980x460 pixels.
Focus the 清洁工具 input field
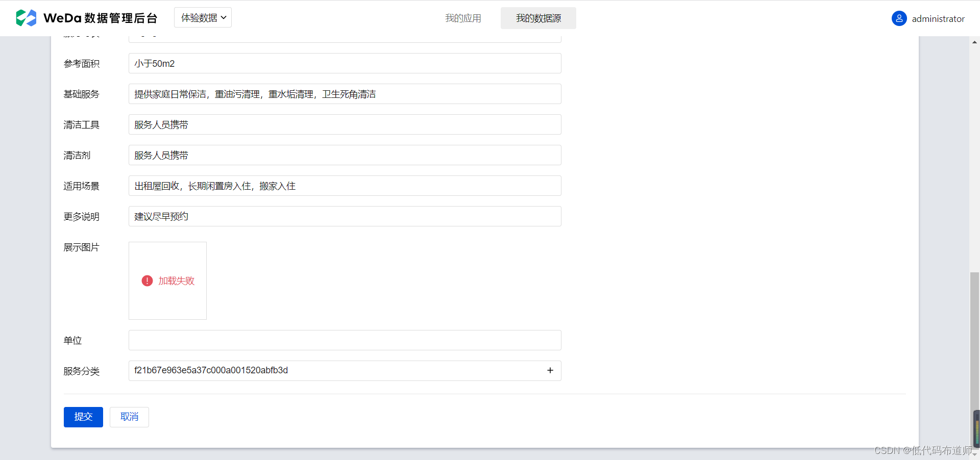click(x=345, y=124)
